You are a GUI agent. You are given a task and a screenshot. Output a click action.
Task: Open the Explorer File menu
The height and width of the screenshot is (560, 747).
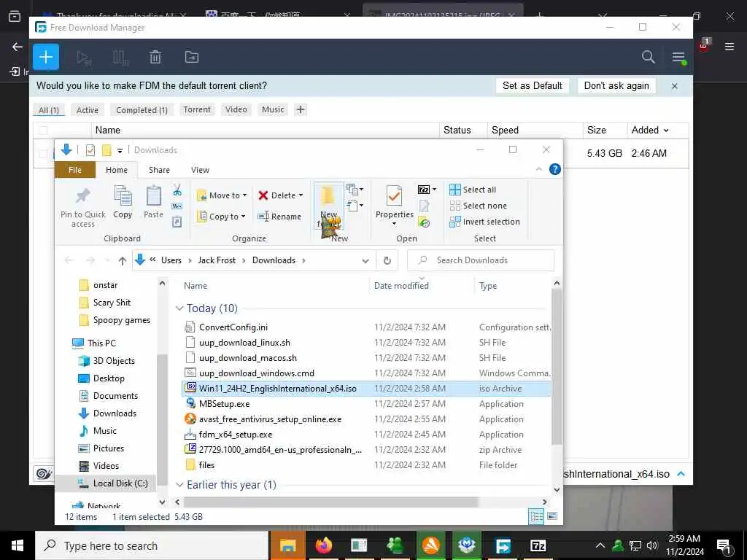point(75,170)
